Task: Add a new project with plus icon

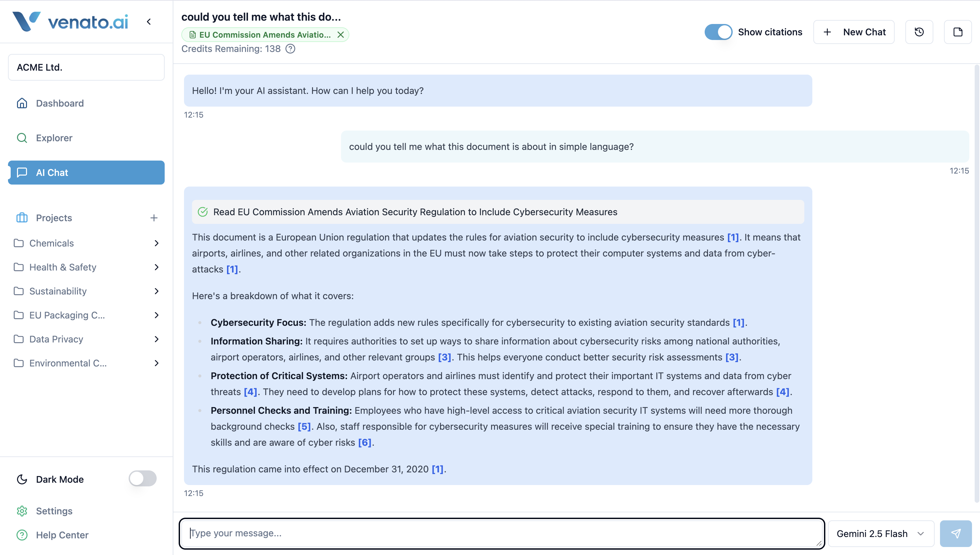Action: (x=154, y=218)
